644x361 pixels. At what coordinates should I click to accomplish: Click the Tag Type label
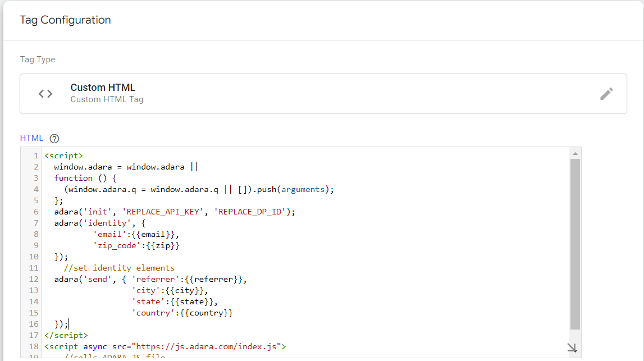click(x=38, y=60)
